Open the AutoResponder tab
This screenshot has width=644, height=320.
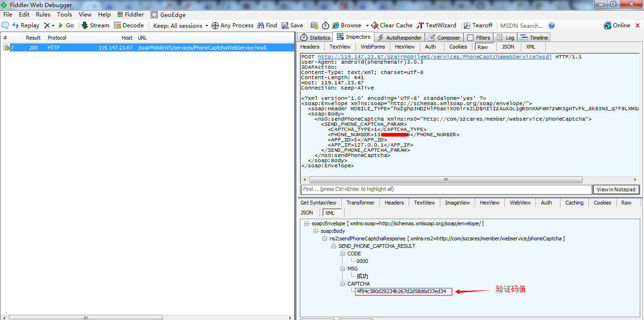click(x=399, y=37)
